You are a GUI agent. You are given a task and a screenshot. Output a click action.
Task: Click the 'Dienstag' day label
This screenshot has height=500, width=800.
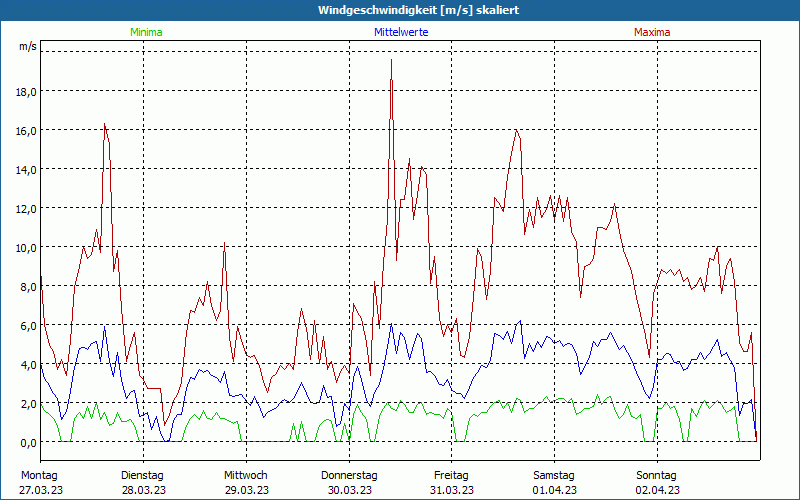tap(142, 475)
